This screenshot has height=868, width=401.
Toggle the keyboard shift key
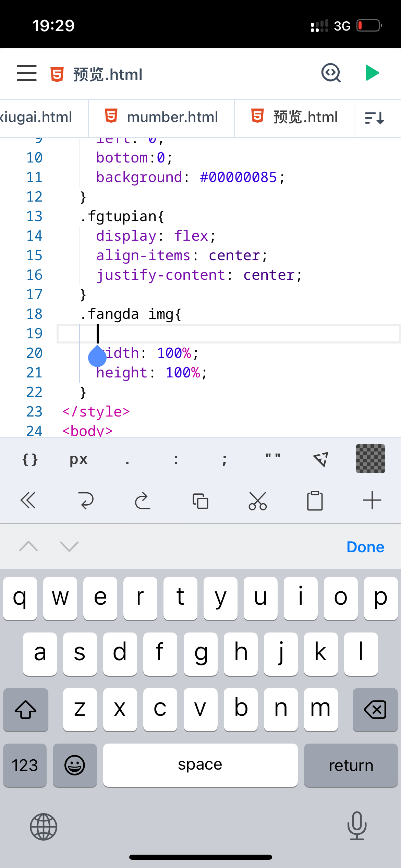pos(26,710)
